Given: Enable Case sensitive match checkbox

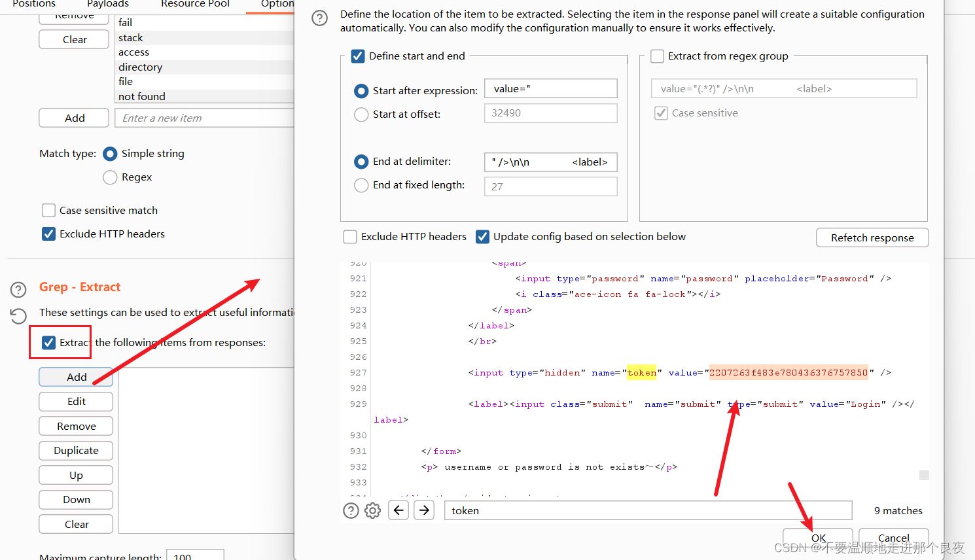Looking at the screenshot, I should click(48, 211).
